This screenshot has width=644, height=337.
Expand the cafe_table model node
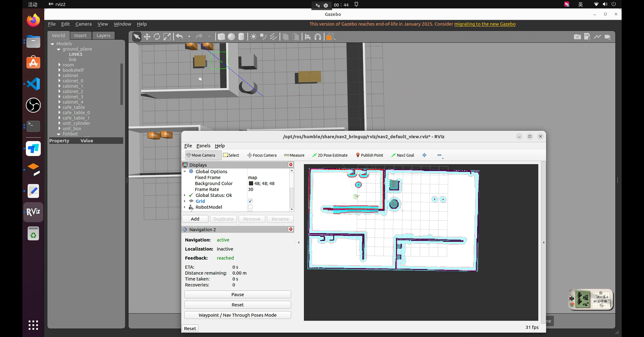59,107
